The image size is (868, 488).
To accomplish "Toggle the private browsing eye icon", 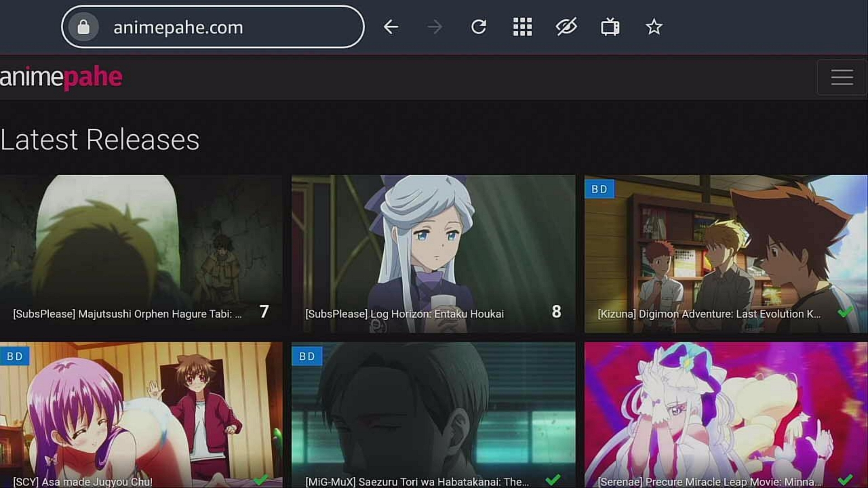I will pos(566,27).
